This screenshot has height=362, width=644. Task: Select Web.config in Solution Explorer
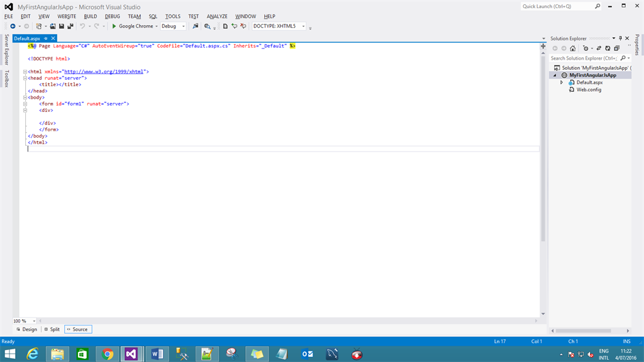(589, 90)
